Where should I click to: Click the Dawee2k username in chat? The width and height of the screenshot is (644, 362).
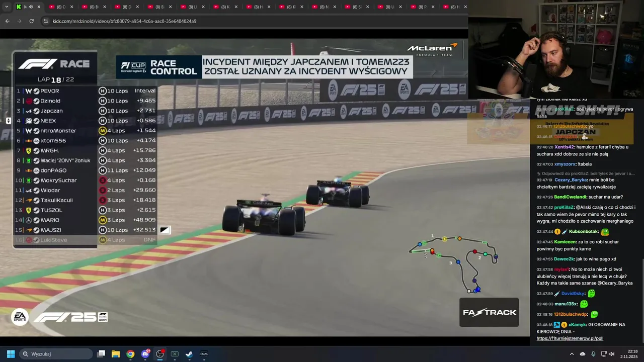pos(564,259)
